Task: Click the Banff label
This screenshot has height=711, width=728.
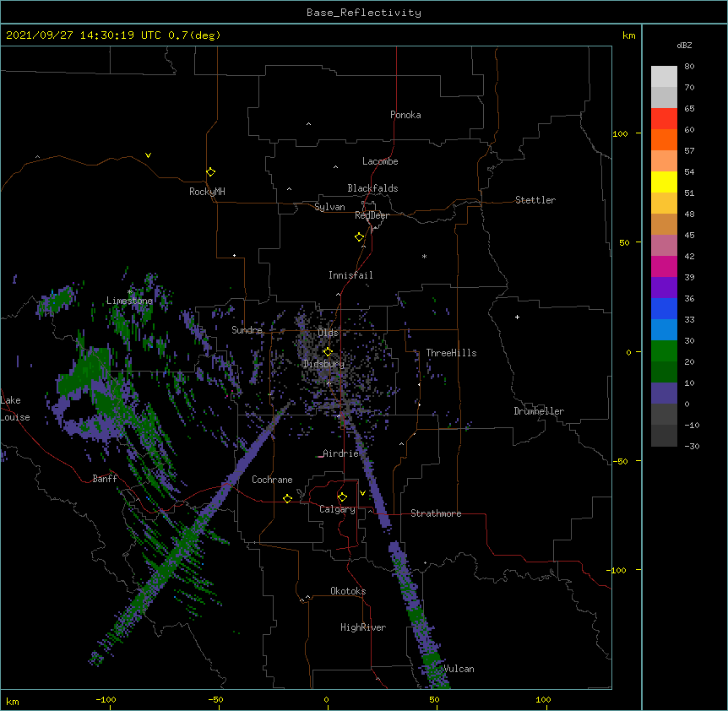Action: coord(105,479)
